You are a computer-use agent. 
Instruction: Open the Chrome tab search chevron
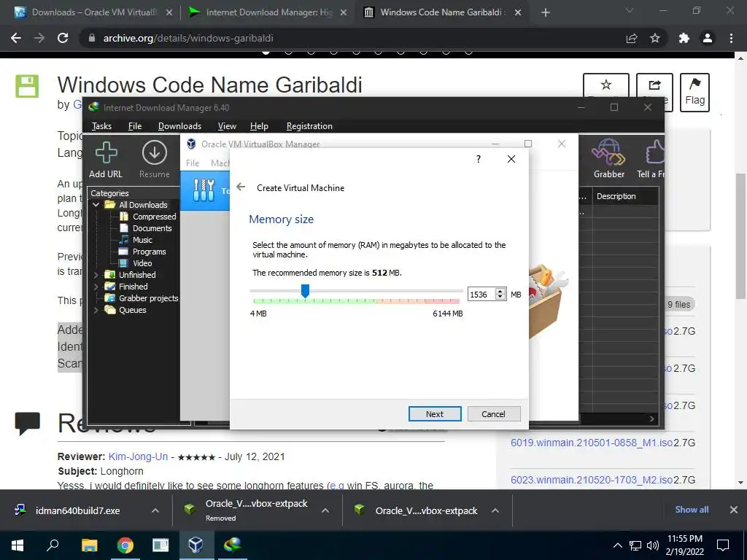tap(630, 10)
